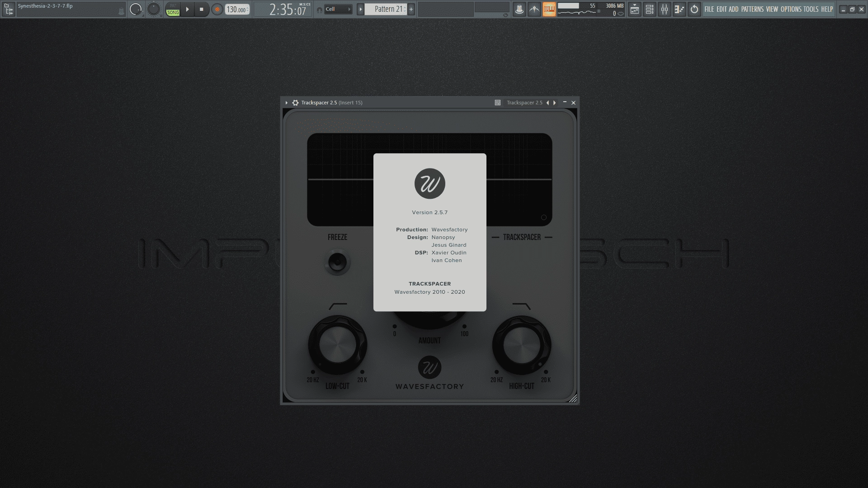Open the Pattern 21 selector
The height and width of the screenshot is (488, 868).
(386, 9)
